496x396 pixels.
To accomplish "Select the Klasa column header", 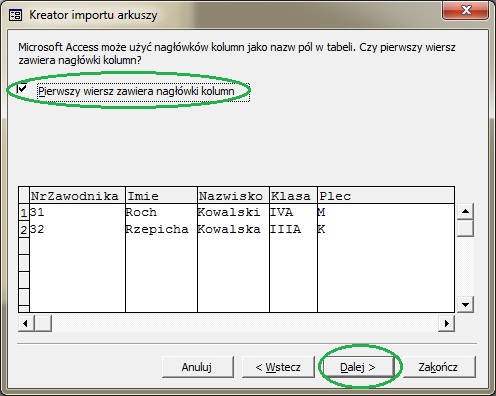I will [x=293, y=196].
